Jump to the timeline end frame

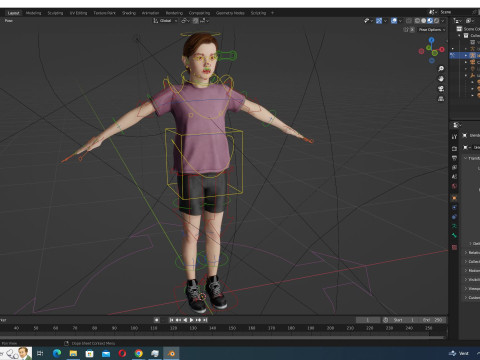click(x=205, y=320)
